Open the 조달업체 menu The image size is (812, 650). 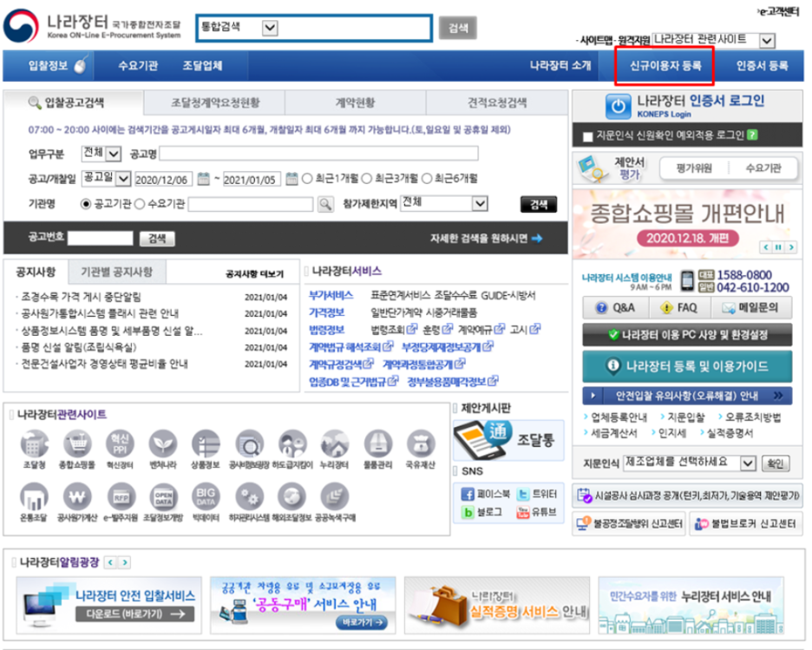pyautogui.click(x=202, y=66)
